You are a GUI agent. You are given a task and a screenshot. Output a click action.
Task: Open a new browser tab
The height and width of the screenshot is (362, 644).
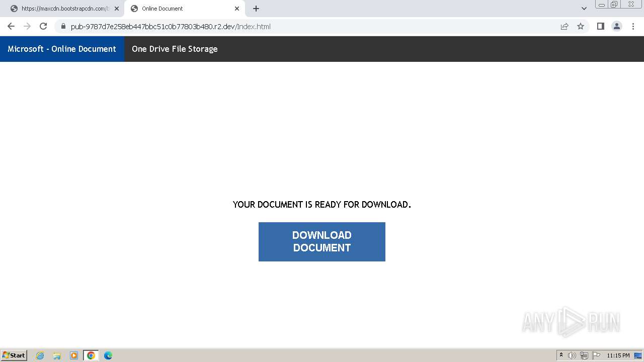[x=256, y=9]
